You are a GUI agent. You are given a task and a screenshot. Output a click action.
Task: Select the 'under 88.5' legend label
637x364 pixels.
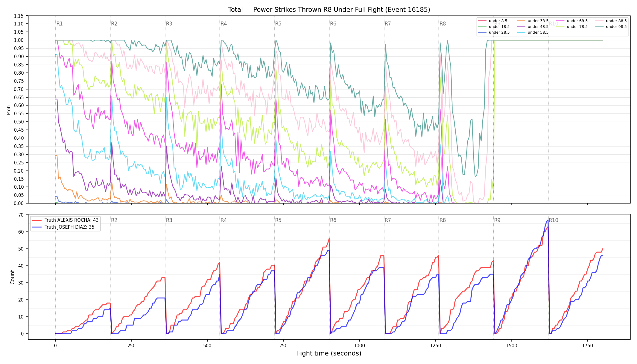point(616,21)
